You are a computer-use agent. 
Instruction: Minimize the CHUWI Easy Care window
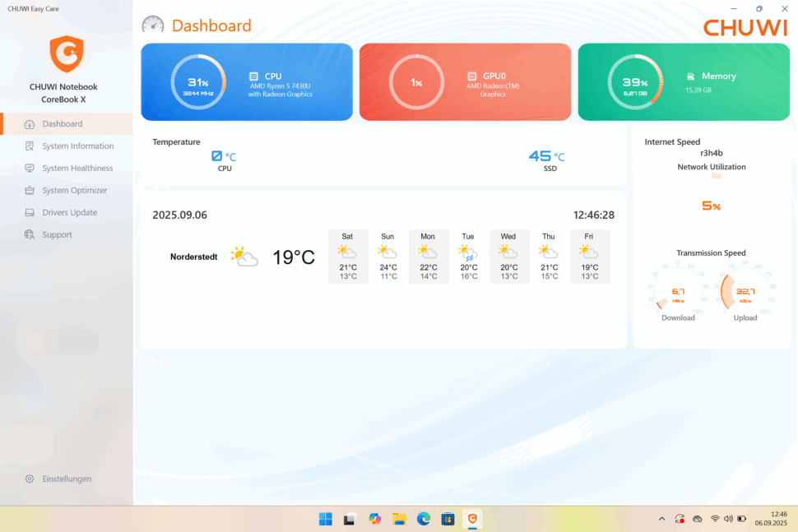[x=734, y=9]
